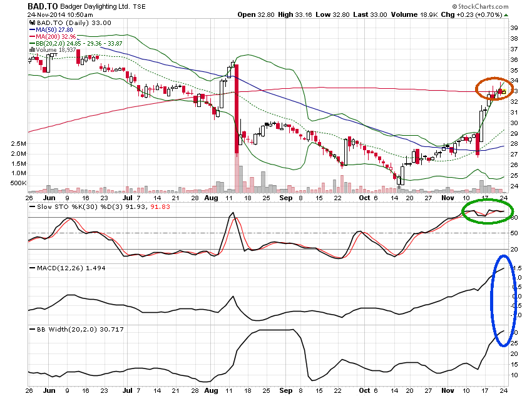Click Sep on the price chart's date axis
The image size is (532, 396).
coord(285,198)
